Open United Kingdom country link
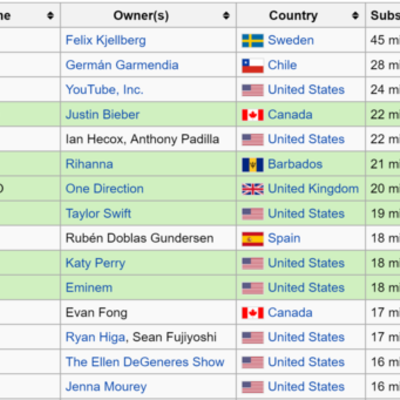Screen dimensions: 400x400 (x=313, y=189)
